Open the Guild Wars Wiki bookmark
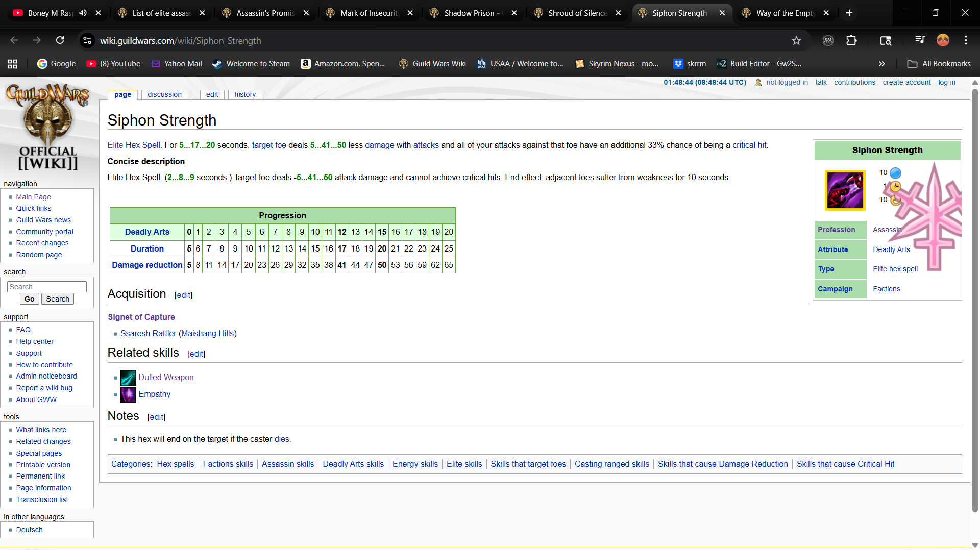This screenshot has height=550, width=980. pos(433,64)
